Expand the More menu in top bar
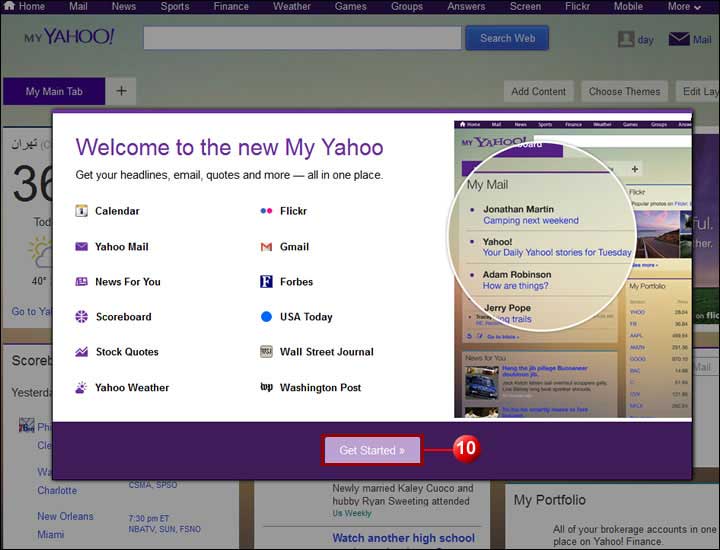Screen dimensions: 720x550 click(x=684, y=6)
